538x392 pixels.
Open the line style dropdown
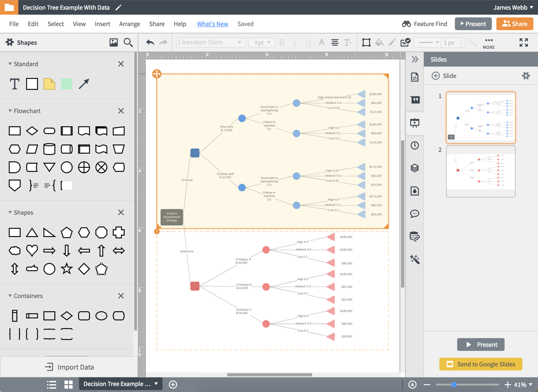tap(427, 42)
